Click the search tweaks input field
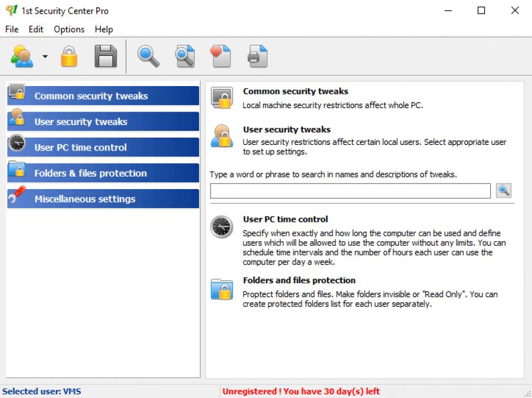532x398 pixels. point(350,191)
